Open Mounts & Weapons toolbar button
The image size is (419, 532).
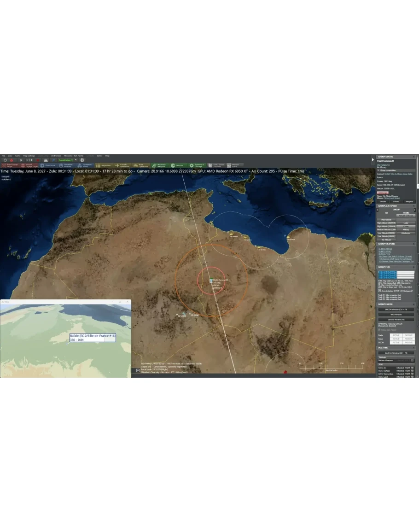click(x=159, y=165)
